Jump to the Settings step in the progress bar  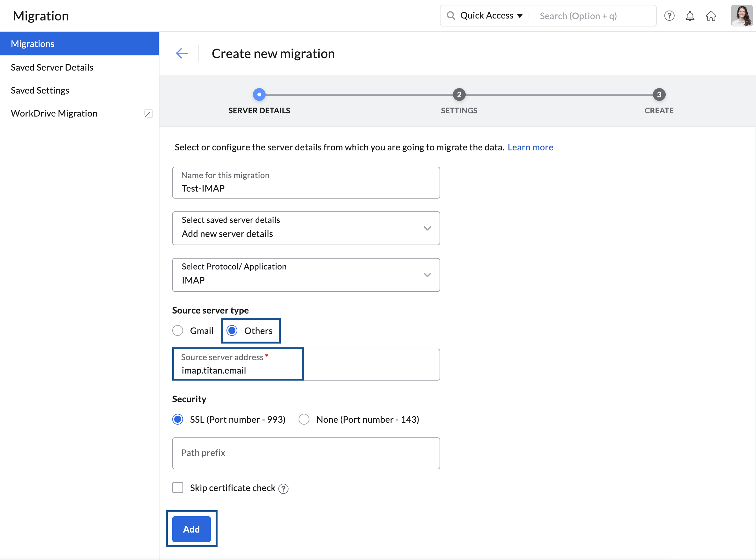click(459, 95)
